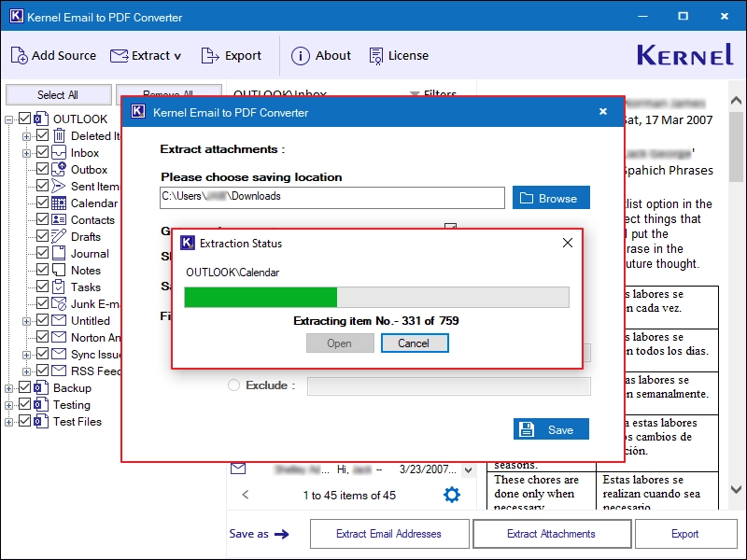Screen dimensions: 747x560
Task: Click the Sync Issues envelope icon
Action: coord(59,354)
